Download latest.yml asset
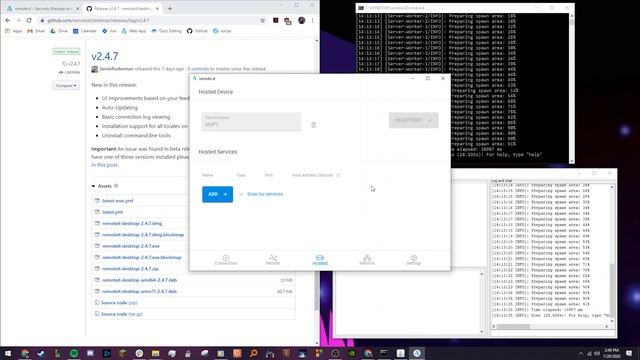This screenshot has height=360, width=640. click(x=112, y=212)
